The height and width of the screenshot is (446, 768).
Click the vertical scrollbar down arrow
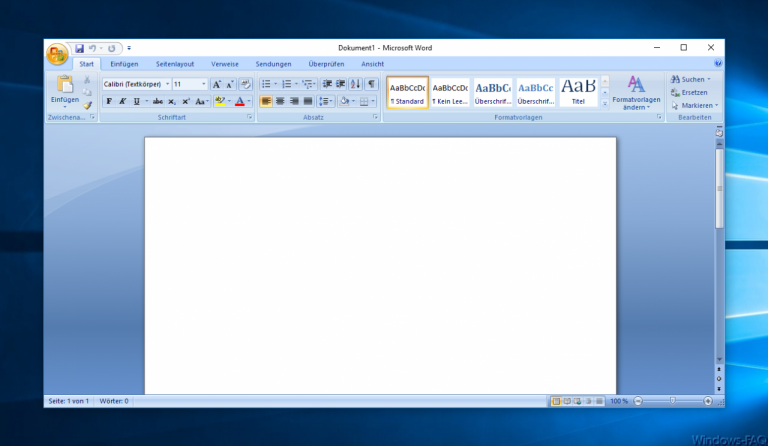click(719, 359)
